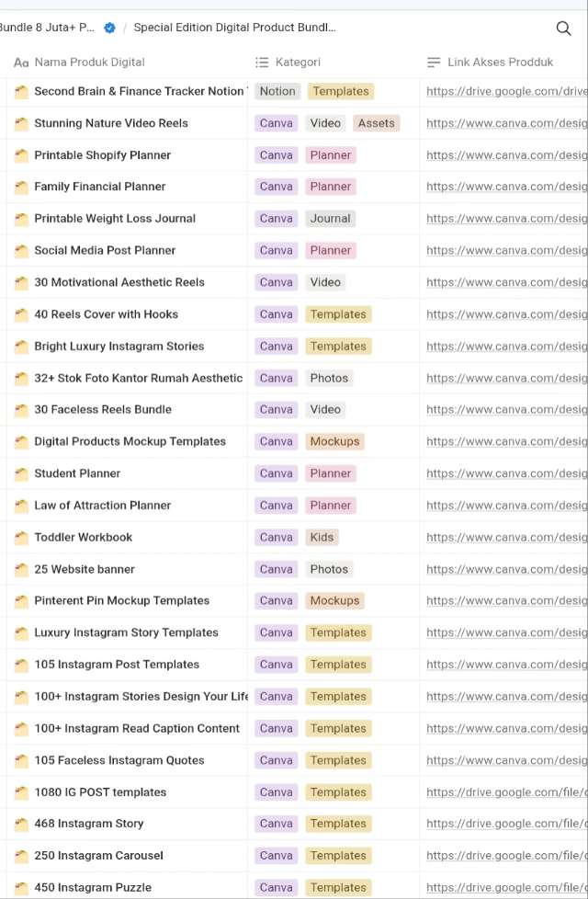Viewport: 588px width, 899px height.
Task: Click the Notion tag in the first row
Action: click(x=277, y=91)
